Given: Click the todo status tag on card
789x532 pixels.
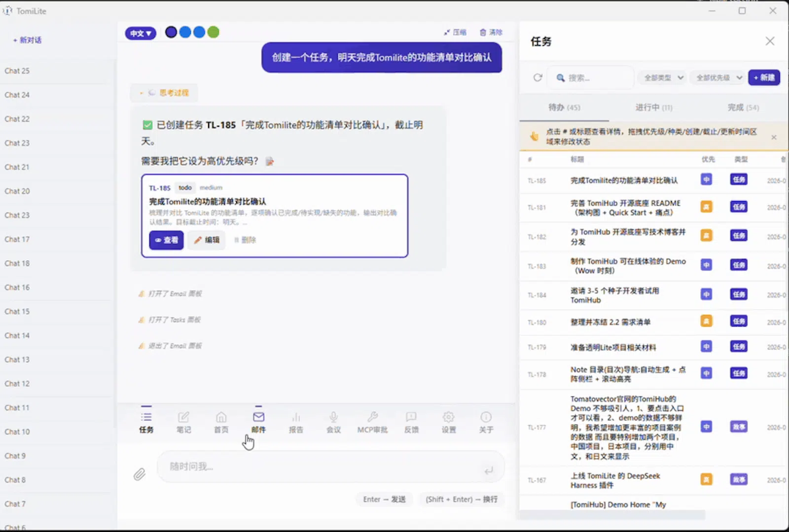Looking at the screenshot, I should coord(185,187).
